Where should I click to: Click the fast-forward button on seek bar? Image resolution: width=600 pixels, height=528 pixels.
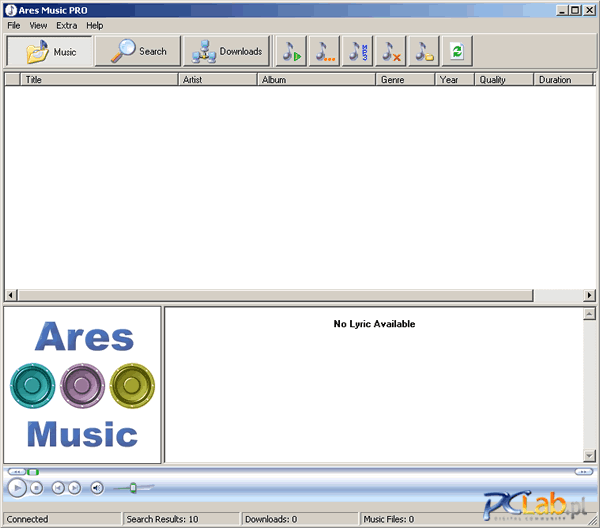pyautogui.click(x=584, y=472)
